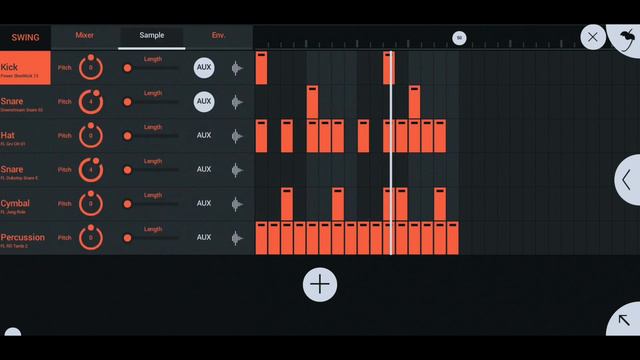The image size is (640, 360).
Task: Turn off Cymbal step fifteen
Action: [x=440, y=204]
